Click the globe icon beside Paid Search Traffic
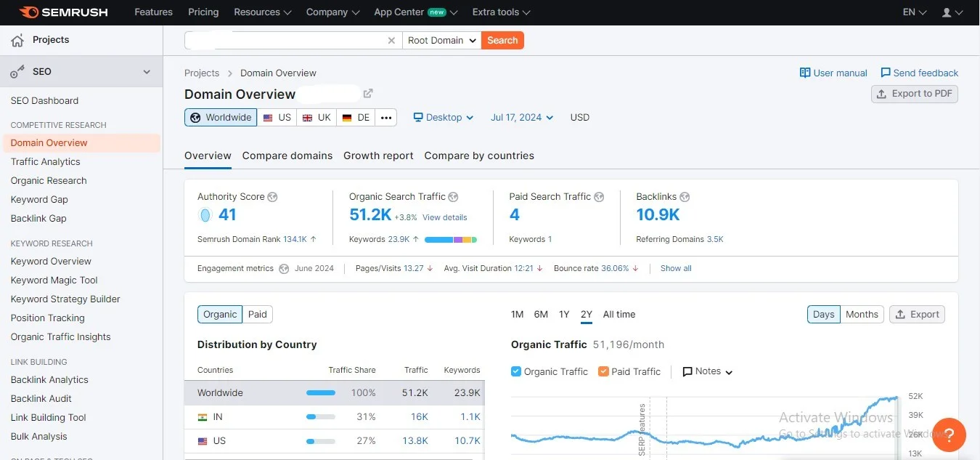Viewport: 980px width, 460px height. pyautogui.click(x=599, y=197)
